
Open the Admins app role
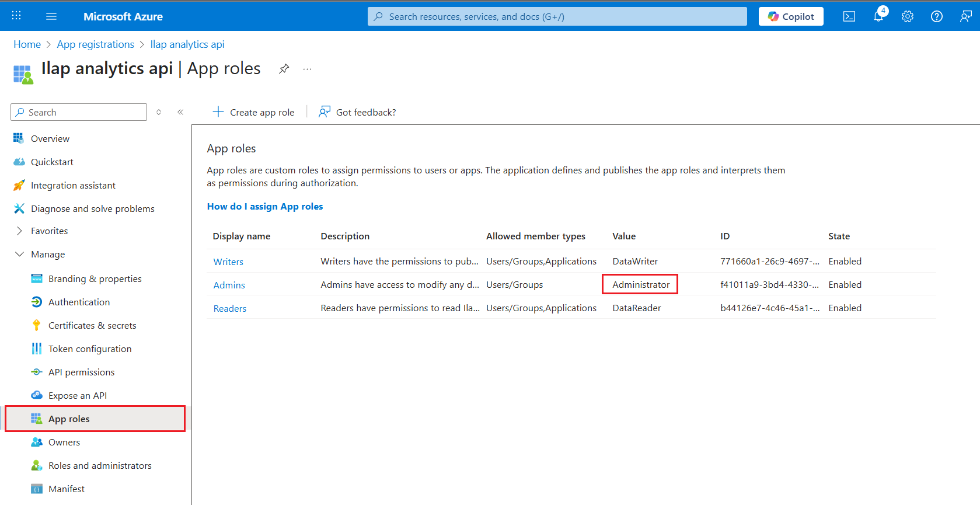(x=229, y=285)
